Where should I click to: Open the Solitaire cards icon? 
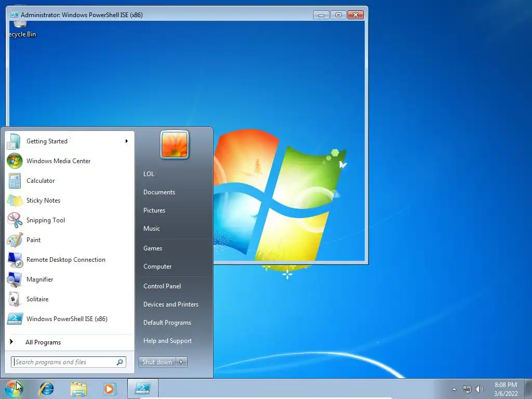(x=15, y=299)
